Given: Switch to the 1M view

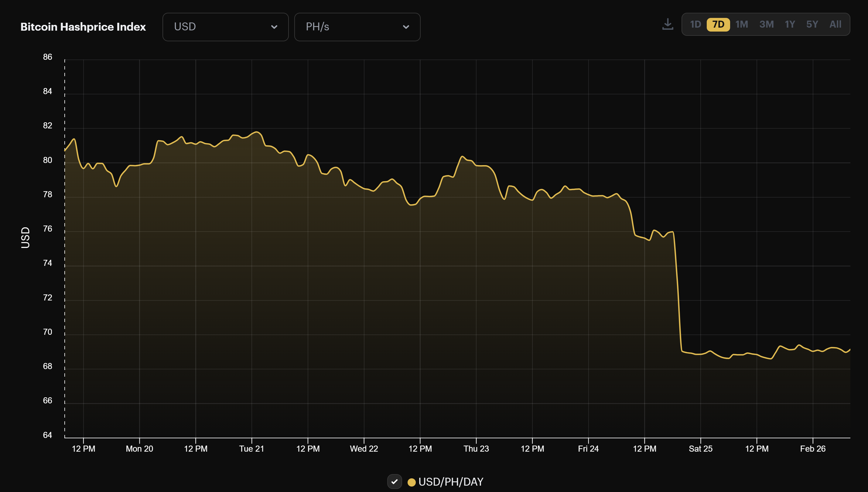Looking at the screenshot, I should click(742, 24).
